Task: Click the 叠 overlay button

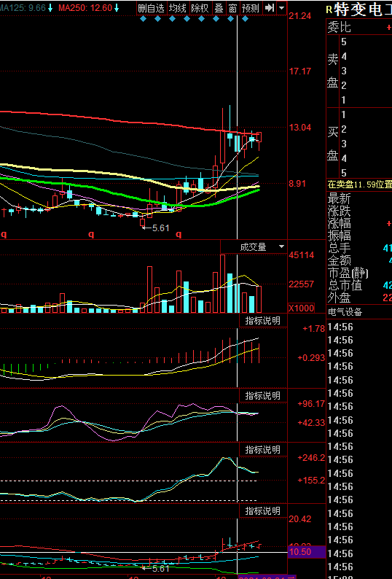Action: [x=219, y=8]
